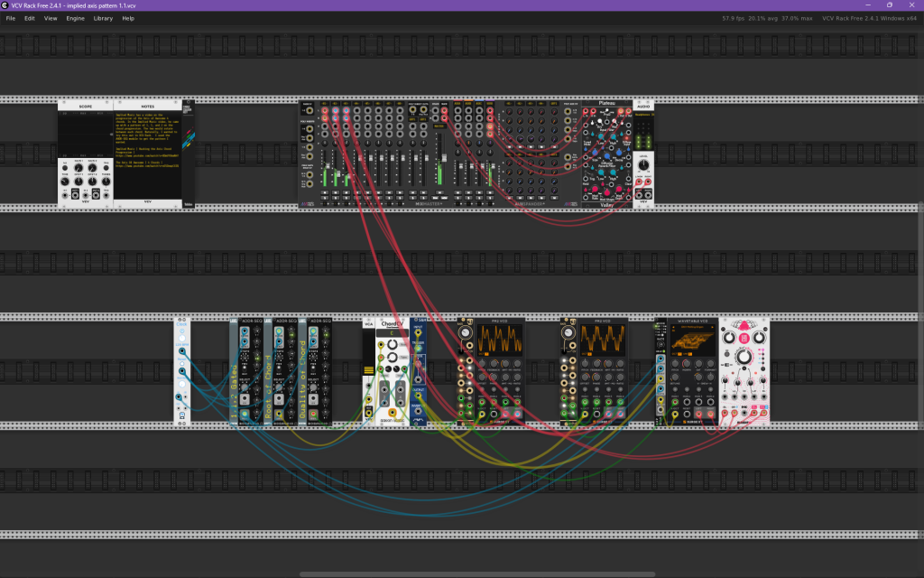This screenshot has width=924, height=578.
Task: Open the Audio module device display
Action: (x=644, y=115)
